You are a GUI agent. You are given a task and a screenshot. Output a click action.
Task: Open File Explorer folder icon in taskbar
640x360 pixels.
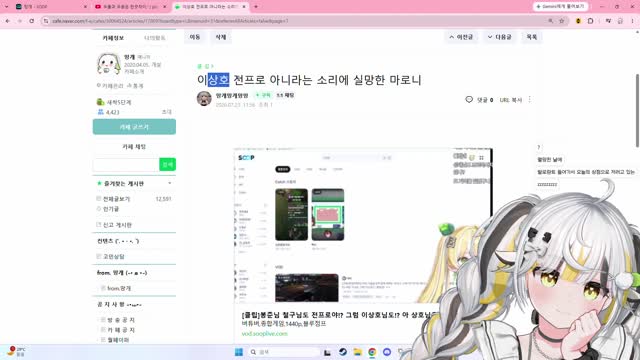(358, 352)
